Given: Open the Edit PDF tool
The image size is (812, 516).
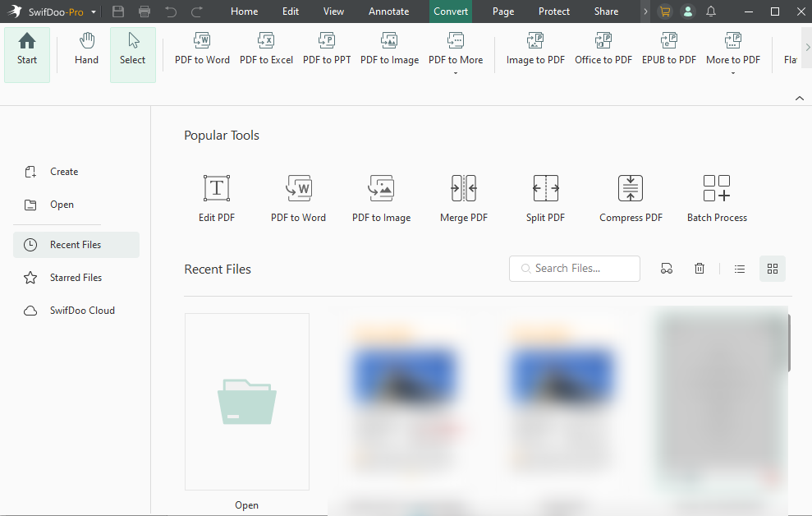Looking at the screenshot, I should 216,196.
